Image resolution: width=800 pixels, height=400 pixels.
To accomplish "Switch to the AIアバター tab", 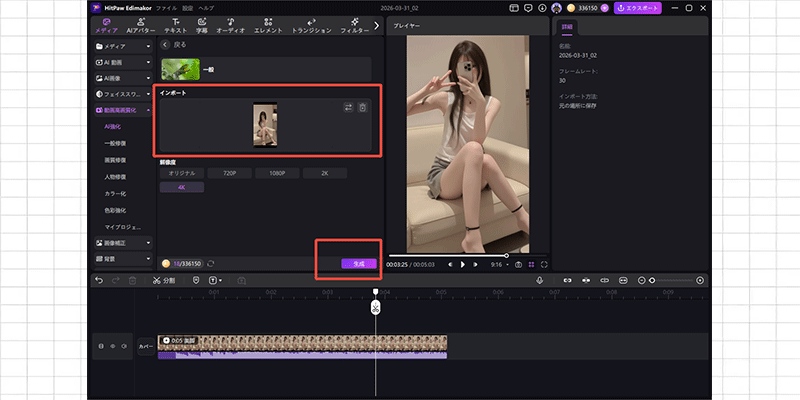I will [x=141, y=26].
